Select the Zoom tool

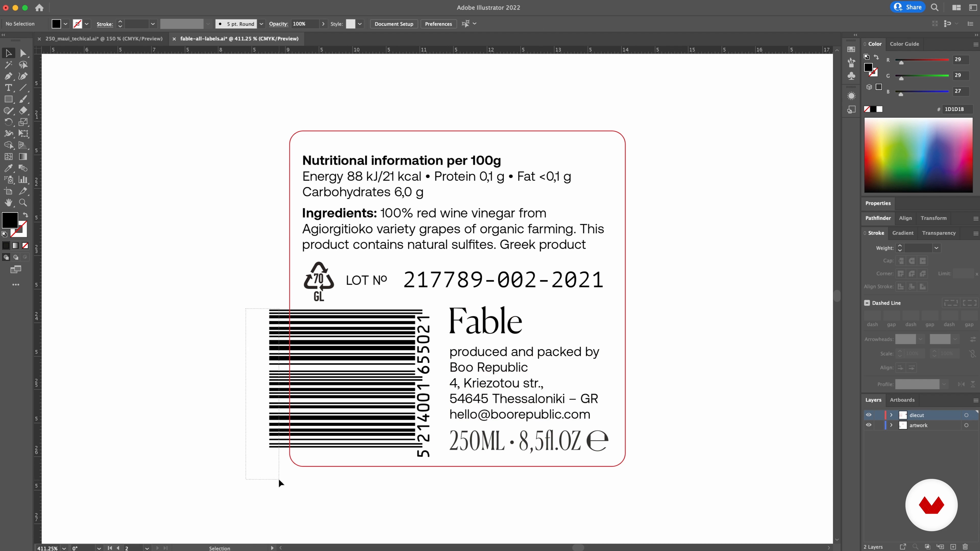[x=23, y=203]
